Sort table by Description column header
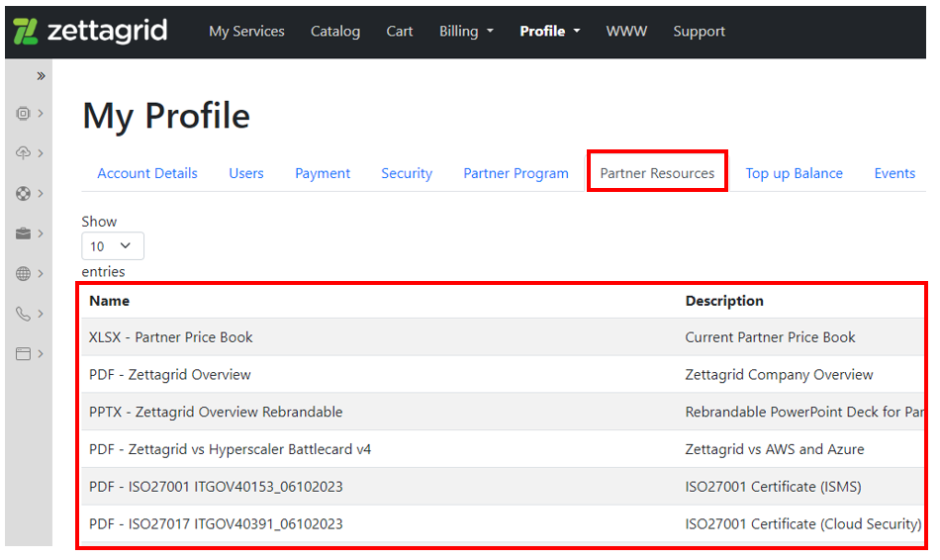The image size is (940, 560). 724,301
